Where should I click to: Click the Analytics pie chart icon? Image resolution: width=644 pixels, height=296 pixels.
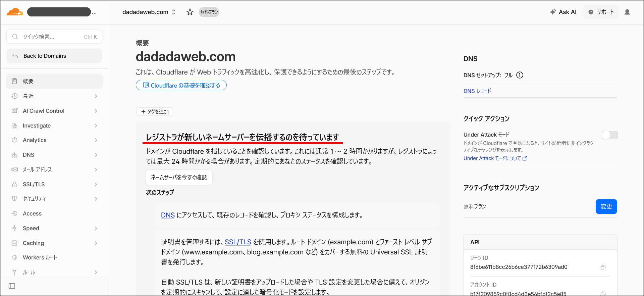pyautogui.click(x=14, y=140)
